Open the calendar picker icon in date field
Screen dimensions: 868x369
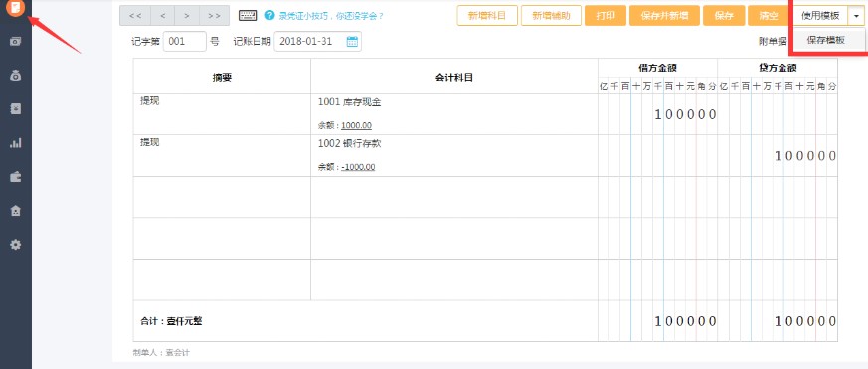point(352,41)
